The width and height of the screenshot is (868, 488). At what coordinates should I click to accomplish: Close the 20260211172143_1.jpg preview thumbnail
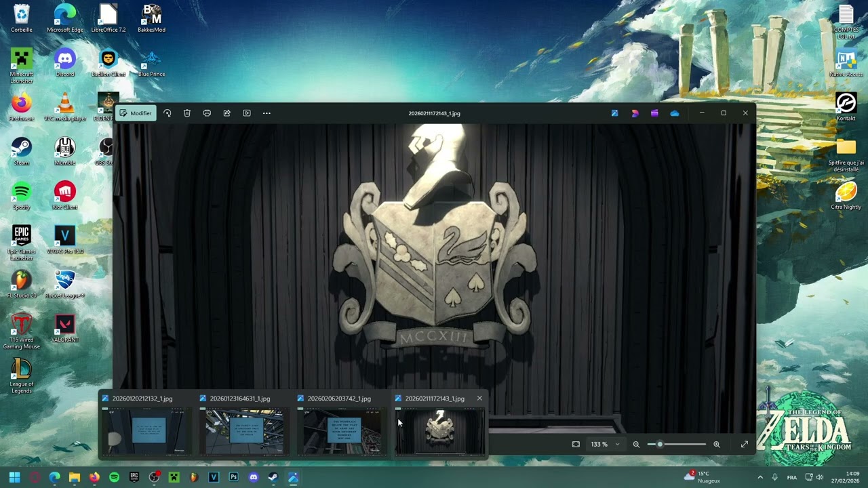pos(479,399)
